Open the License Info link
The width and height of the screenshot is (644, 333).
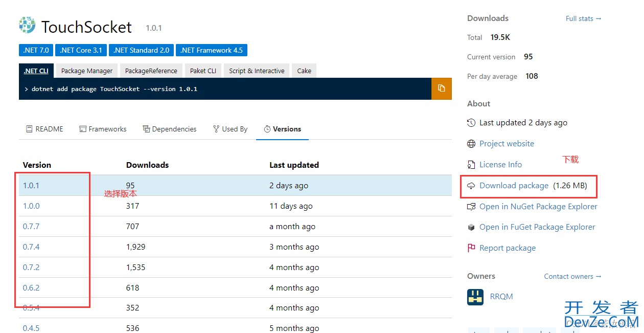pos(500,165)
